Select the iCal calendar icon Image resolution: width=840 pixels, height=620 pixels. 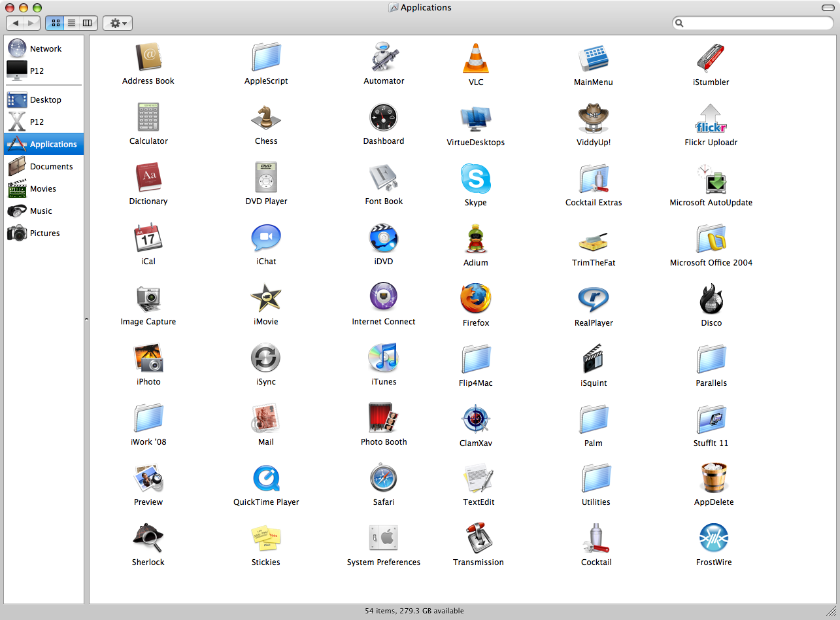148,238
